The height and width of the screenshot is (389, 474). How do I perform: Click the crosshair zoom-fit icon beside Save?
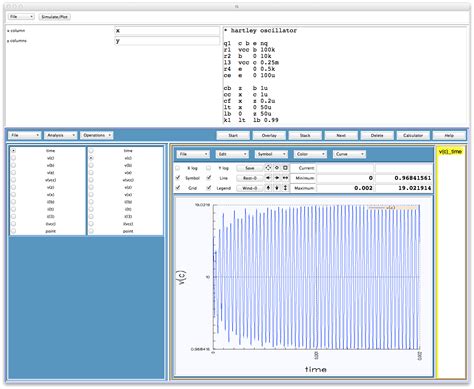(268, 168)
